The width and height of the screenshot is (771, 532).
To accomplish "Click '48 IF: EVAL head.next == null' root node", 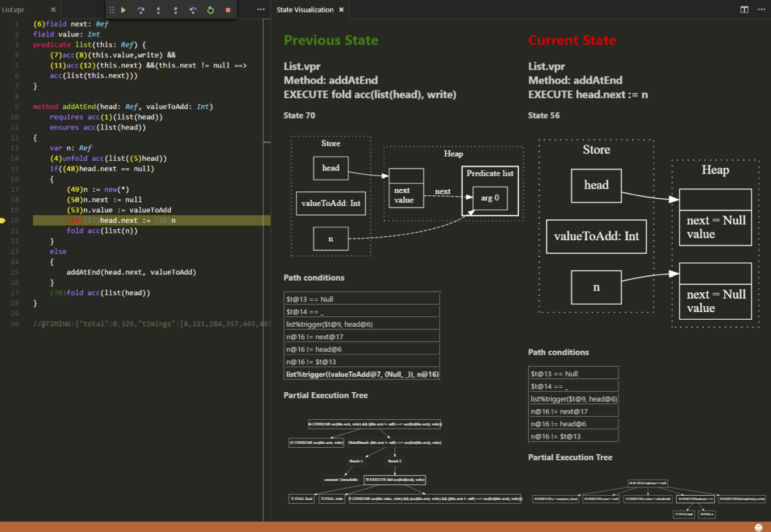I will pyautogui.click(x=648, y=483).
